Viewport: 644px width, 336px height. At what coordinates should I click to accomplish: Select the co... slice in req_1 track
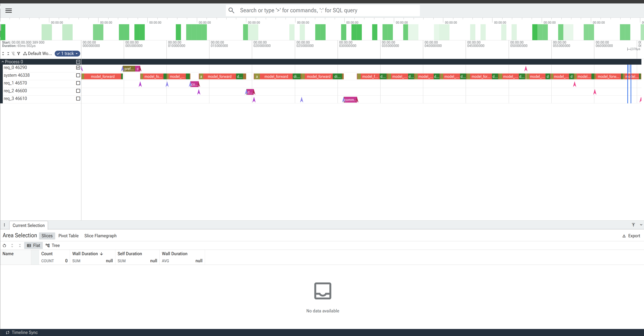point(194,84)
